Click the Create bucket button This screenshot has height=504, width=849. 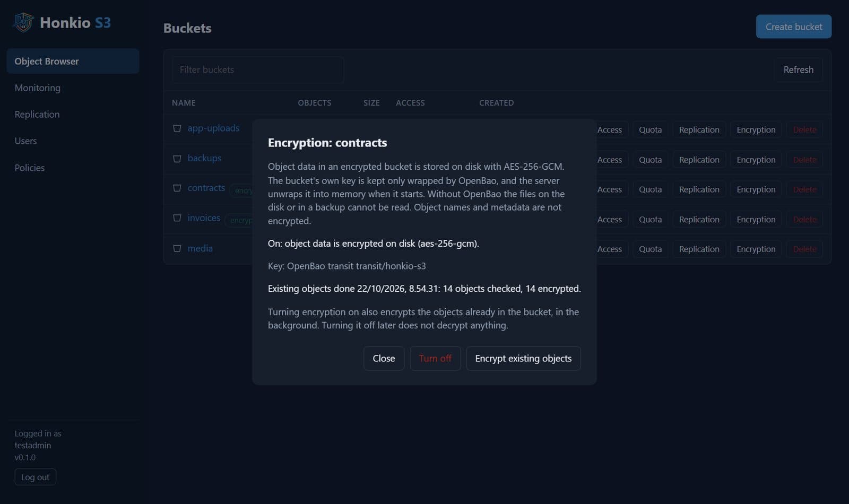pyautogui.click(x=794, y=27)
